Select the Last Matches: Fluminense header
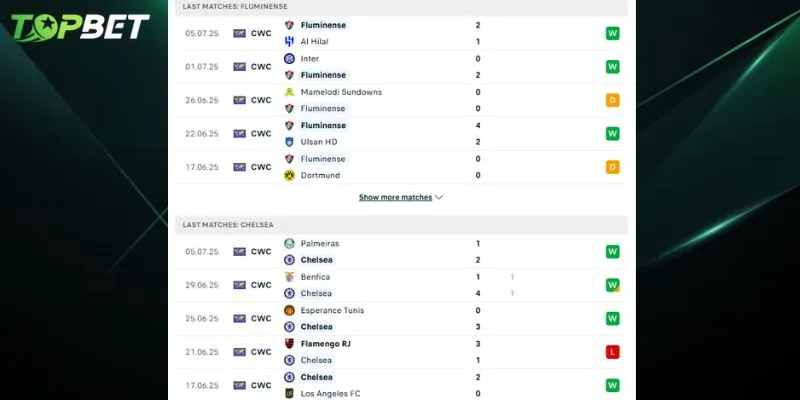The height and width of the screenshot is (400, 800). tap(236, 7)
